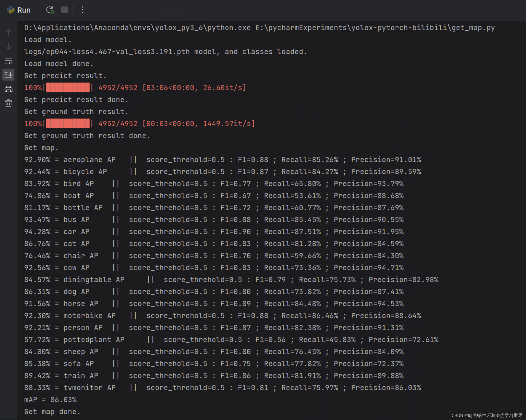The height and width of the screenshot is (420, 526).
Task: Click the second progress bar at 1449.57it/s
Action: click(x=68, y=124)
